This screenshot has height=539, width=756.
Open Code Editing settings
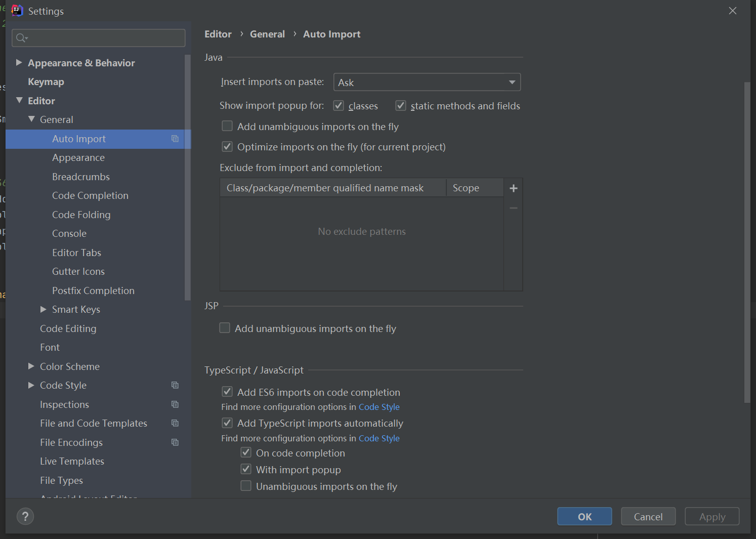pyautogui.click(x=68, y=328)
